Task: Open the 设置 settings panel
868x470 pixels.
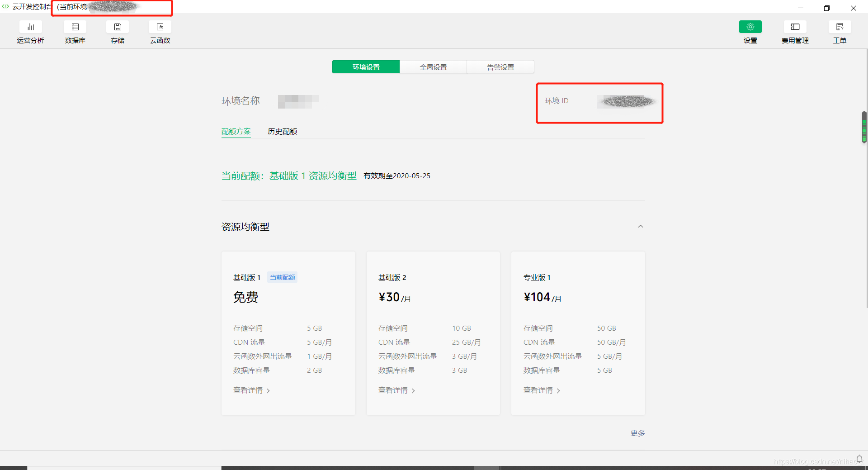Action: click(x=750, y=32)
